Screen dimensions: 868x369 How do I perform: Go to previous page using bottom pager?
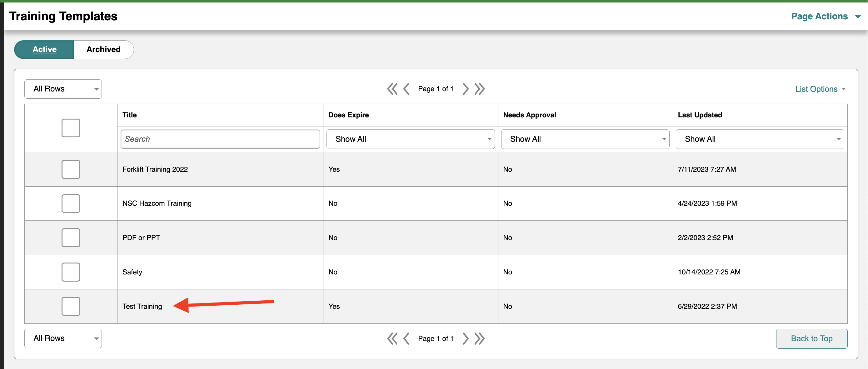pyautogui.click(x=407, y=338)
